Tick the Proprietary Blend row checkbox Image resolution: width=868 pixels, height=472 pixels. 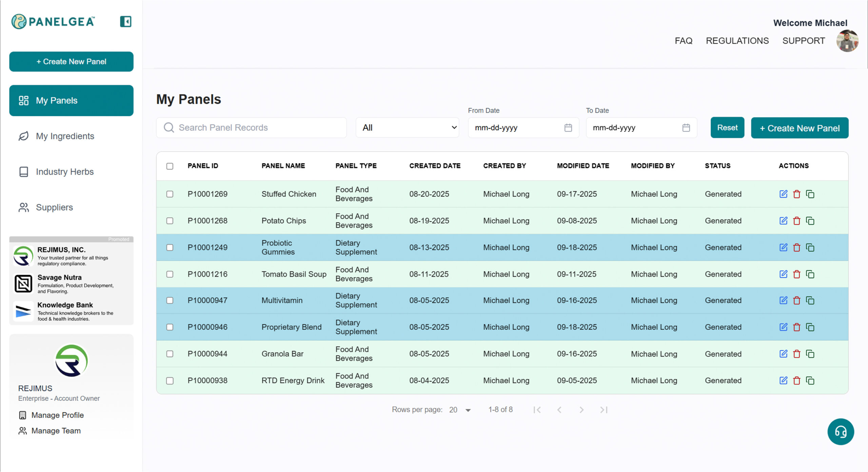coord(170,327)
